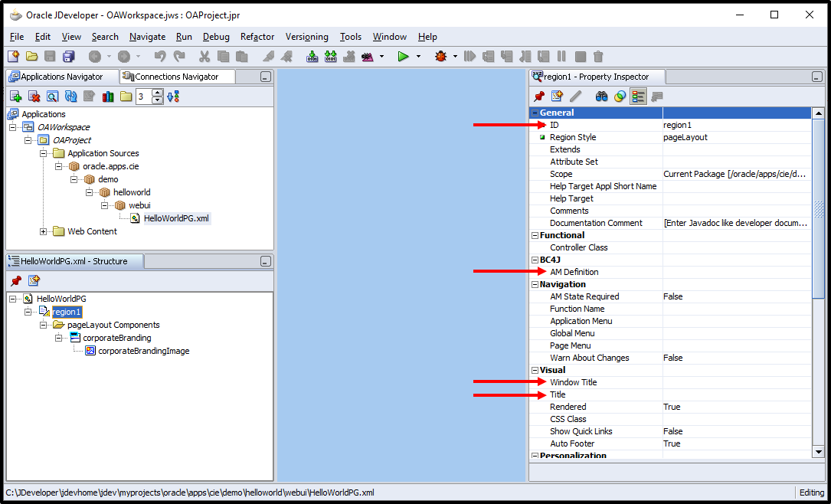Click the Rebuild icon with two arrows
Viewport: 831px width, 504px height.
tap(331, 56)
